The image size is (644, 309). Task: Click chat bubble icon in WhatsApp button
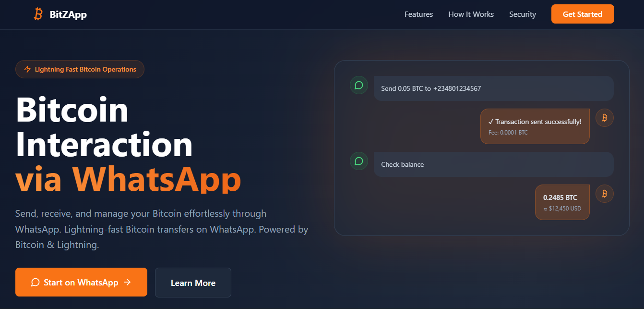[x=35, y=283]
